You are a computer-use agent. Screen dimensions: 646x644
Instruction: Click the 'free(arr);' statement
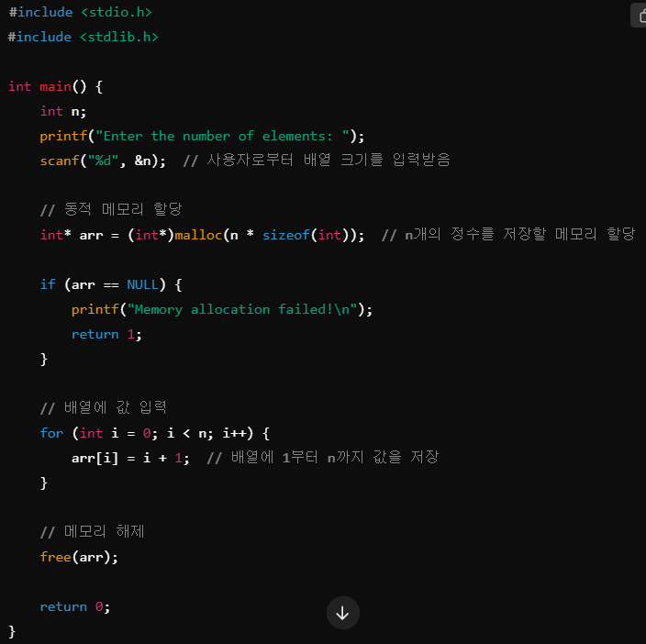pos(79,557)
